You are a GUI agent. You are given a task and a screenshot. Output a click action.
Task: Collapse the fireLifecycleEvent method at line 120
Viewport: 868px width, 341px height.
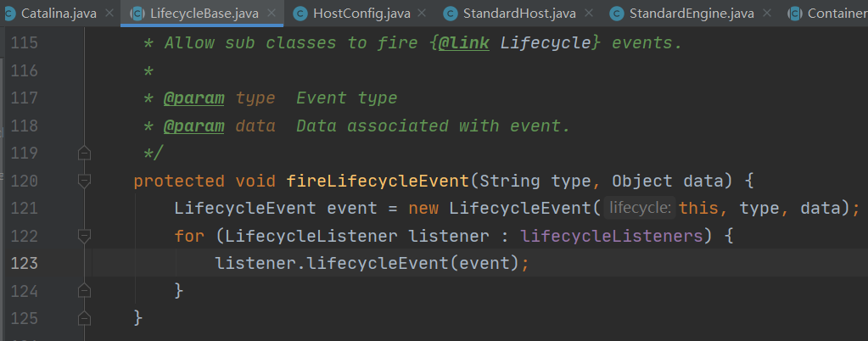point(83,181)
